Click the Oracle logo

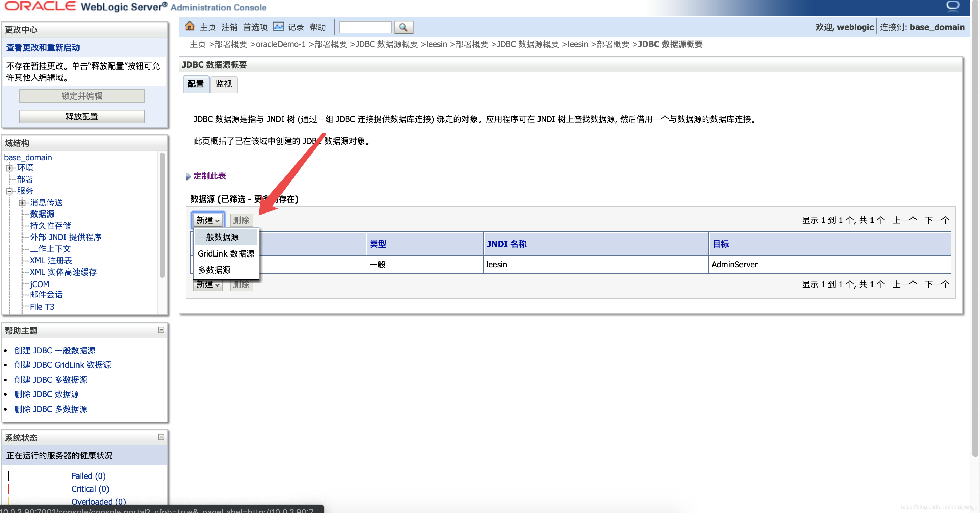[x=40, y=6]
